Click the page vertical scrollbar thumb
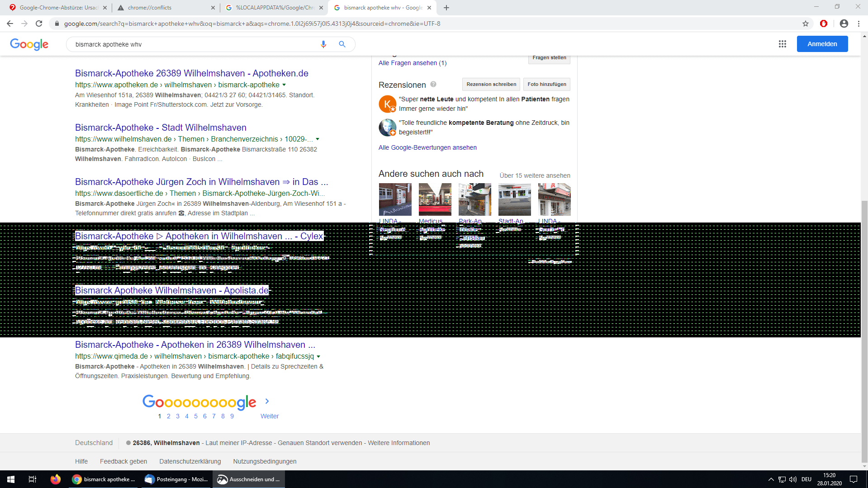The image size is (868, 488). [864, 331]
